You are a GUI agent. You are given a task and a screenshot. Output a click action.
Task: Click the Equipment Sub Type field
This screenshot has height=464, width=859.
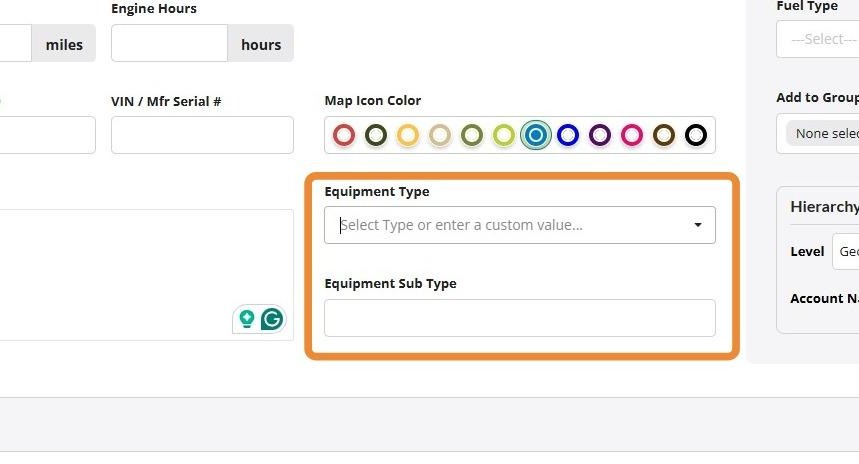click(520, 318)
